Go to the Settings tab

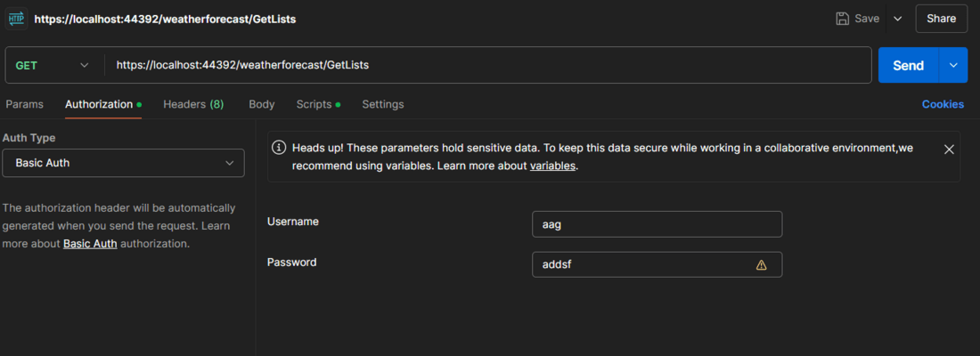pos(382,104)
